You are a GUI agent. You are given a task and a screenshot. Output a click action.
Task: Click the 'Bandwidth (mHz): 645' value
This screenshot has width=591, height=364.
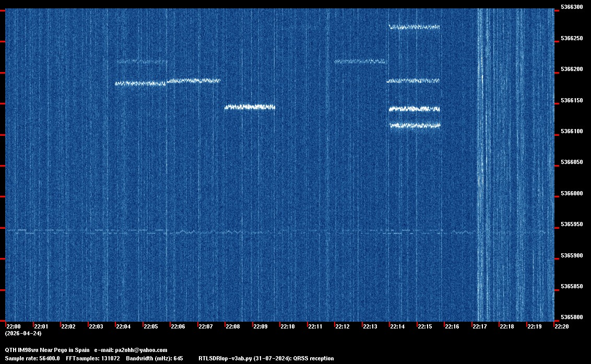pos(155,359)
